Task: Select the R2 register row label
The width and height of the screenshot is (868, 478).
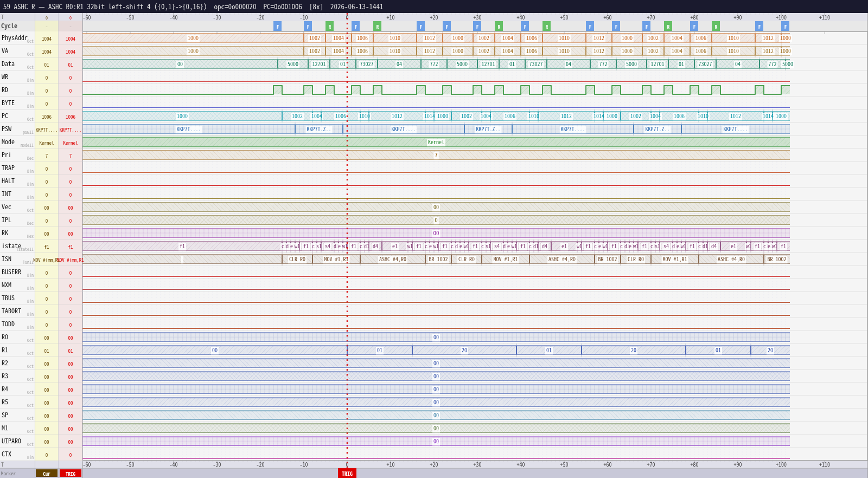Action: 5,363
